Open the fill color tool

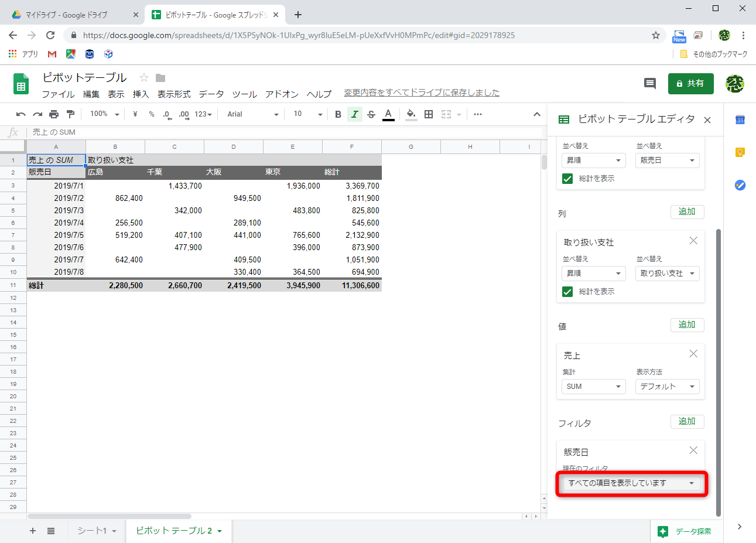point(411,114)
